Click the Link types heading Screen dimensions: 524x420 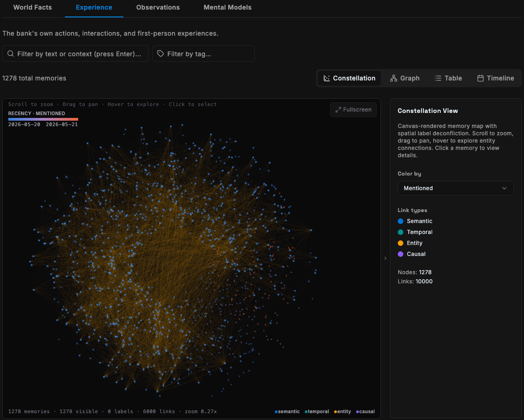pyautogui.click(x=412, y=210)
